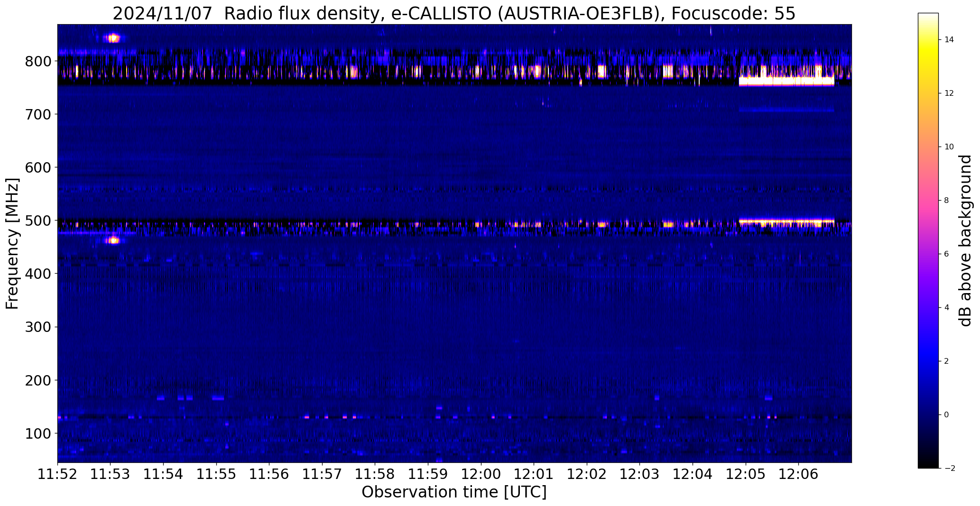Click the bright burst near 460 MHz at 11:53

tap(113, 240)
